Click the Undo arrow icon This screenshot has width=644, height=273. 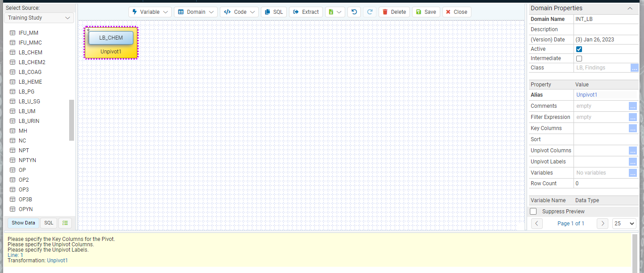click(x=354, y=12)
